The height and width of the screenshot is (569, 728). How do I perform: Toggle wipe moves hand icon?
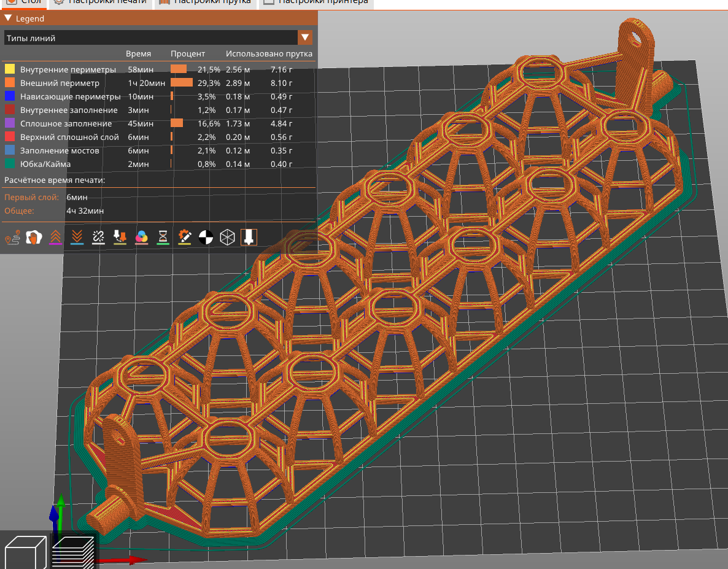(x=34, y=236)
